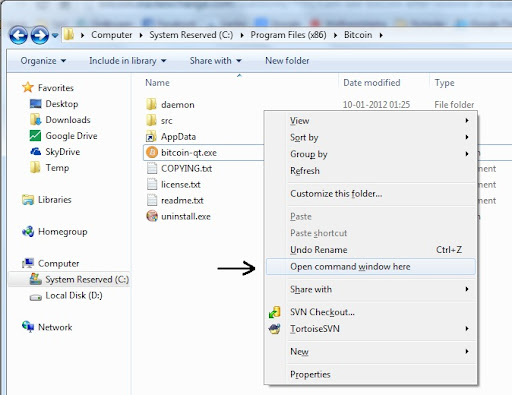The height and width of the screenshot is (395, 512).
Task: Click File folder type text for daemon
Action: [x=454, y=105]
